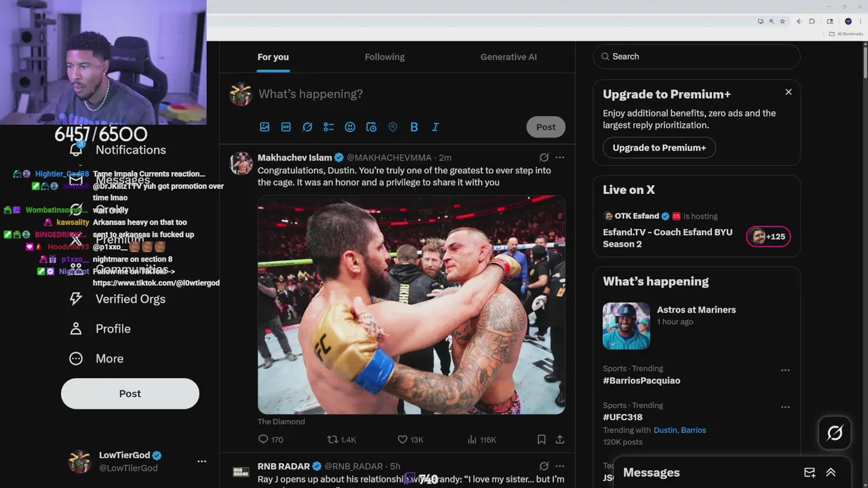The width and height of the screenshot is (868, 488).
Task: Schedule the post with calendar icon
Action: click(371, 127)
